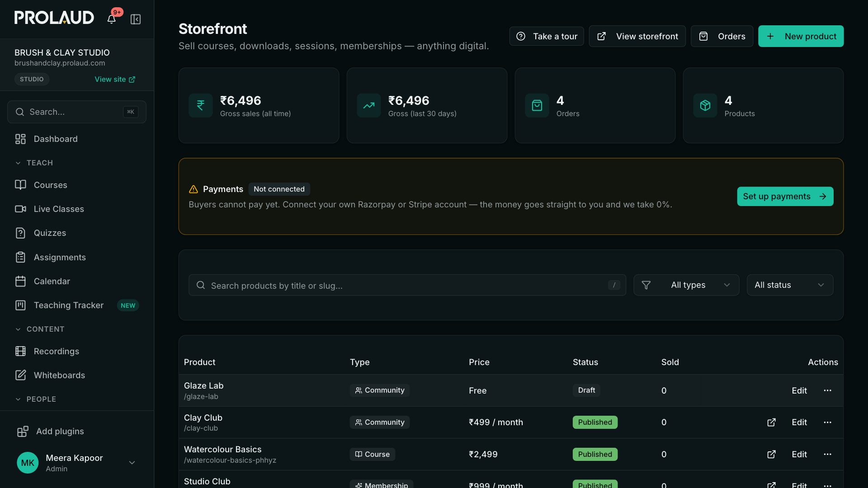The height and width of the screenshot is (488, 868).
Task: Click the MK user avatar
Action: tap(28, 463)
